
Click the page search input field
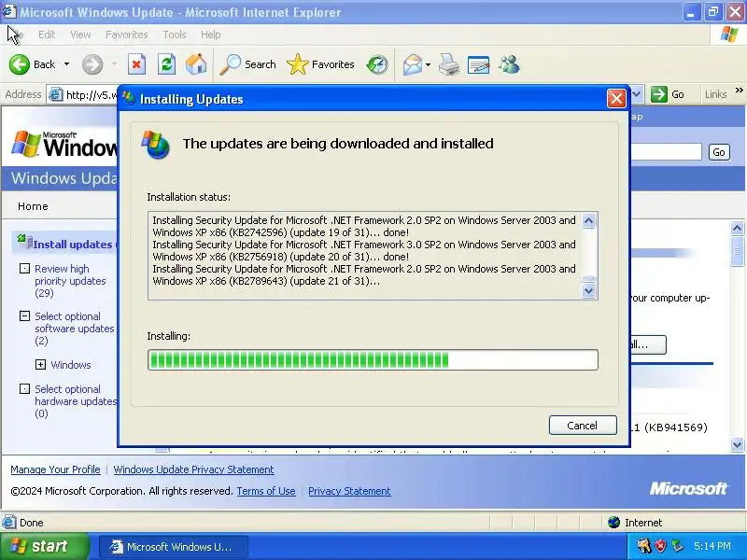pos(666,152)
